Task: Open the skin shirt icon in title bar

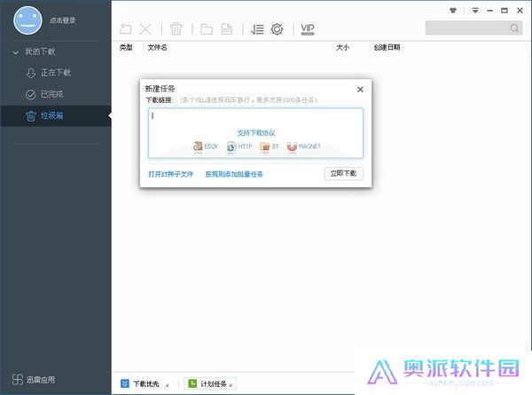Action: click(453, 11)
